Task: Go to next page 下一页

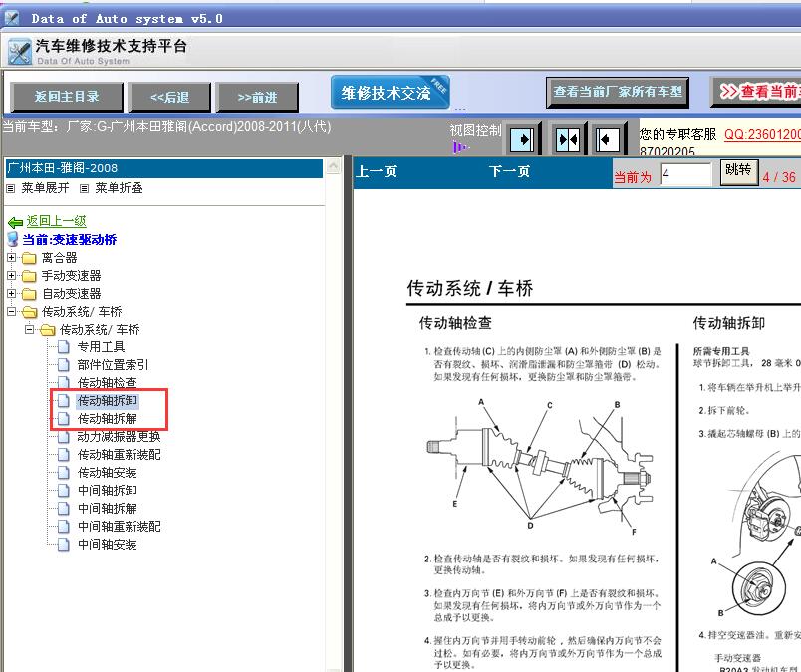Action: point(509,171)
